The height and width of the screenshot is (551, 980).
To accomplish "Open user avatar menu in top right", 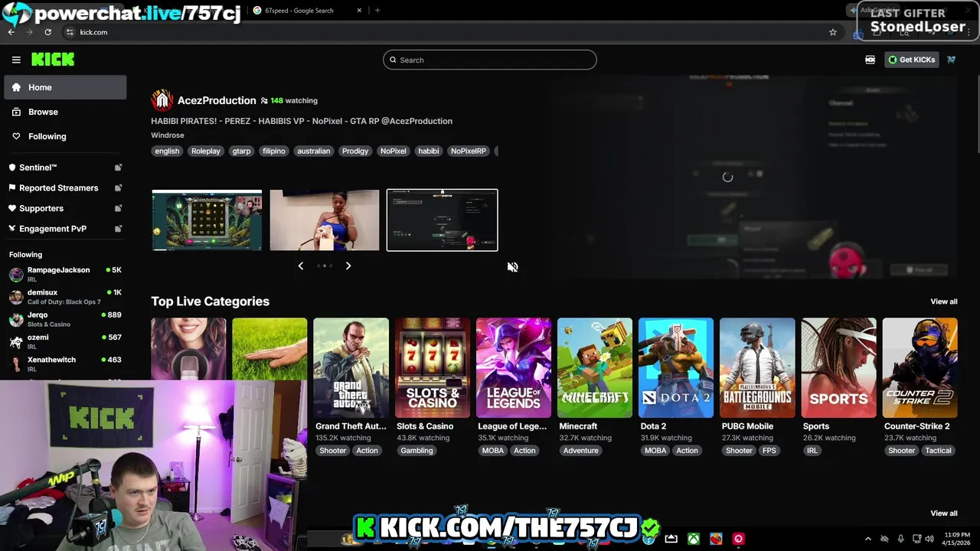I will (x=951, y=60).
